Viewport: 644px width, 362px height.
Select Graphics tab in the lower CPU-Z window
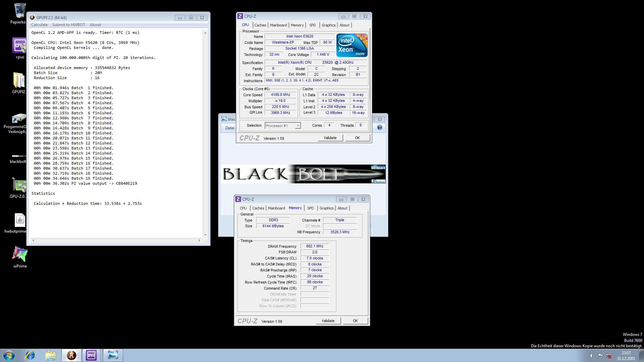326,208
